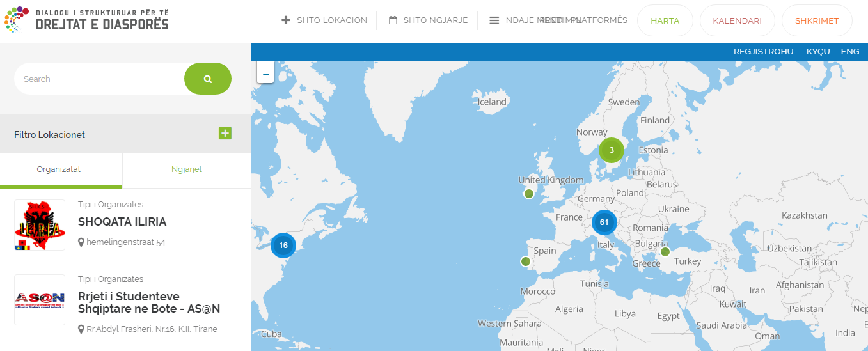Click the green marker near Spain
This screenshot has height=351, width=868.
525,261
